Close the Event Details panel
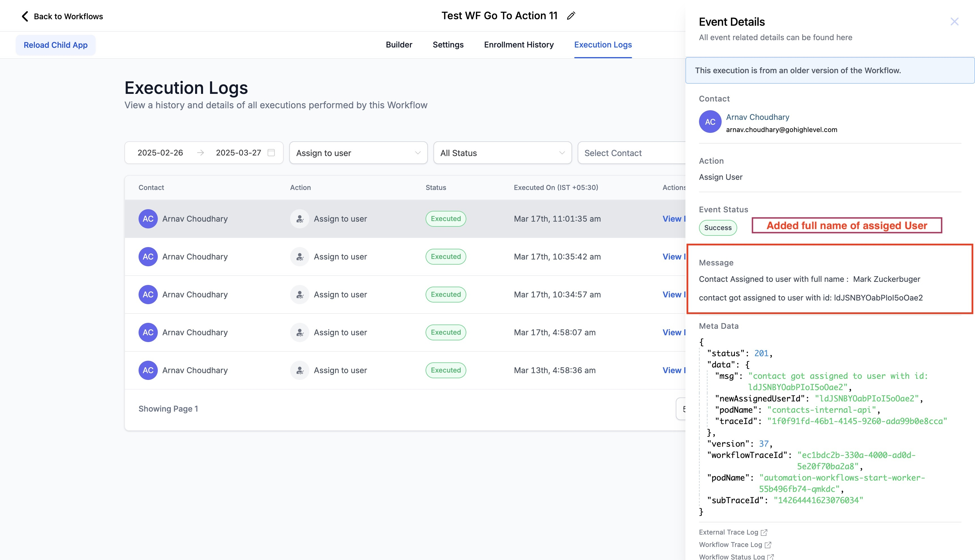The width and height of the screenshot is (975, 560). (x=954, y=21)
